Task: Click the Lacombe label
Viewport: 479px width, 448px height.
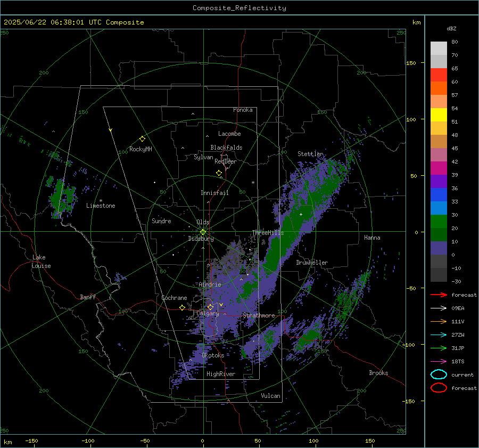Action: tap(229, 134)
